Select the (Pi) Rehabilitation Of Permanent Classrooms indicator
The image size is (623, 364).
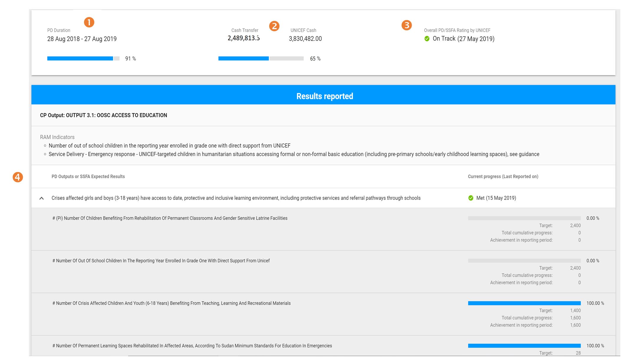tap(170, 218)
